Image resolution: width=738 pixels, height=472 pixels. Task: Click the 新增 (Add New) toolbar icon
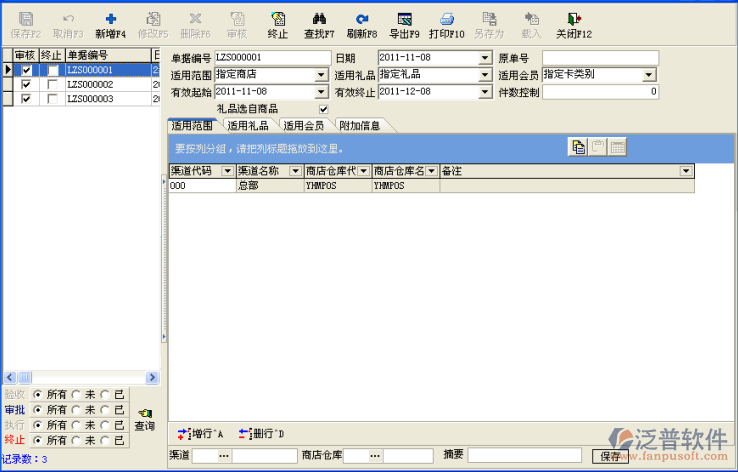110,19
